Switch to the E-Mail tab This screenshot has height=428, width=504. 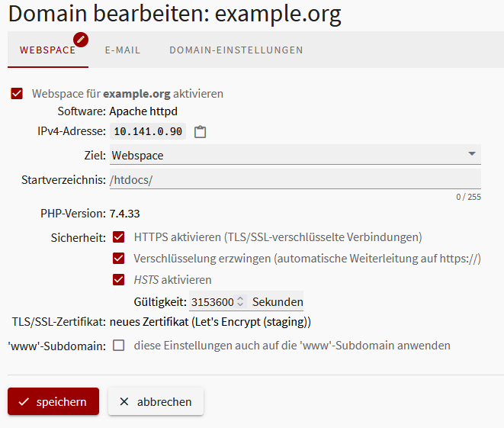click(x=123, y=50)
